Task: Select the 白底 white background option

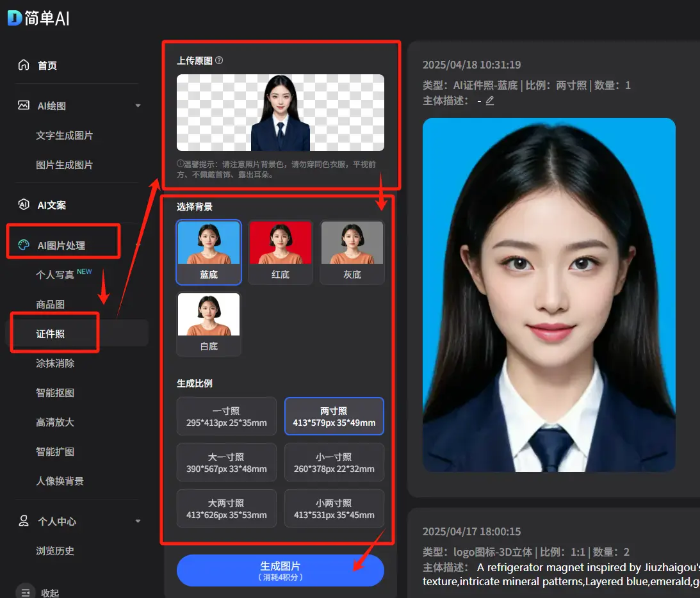Action: tap(208, 323)
